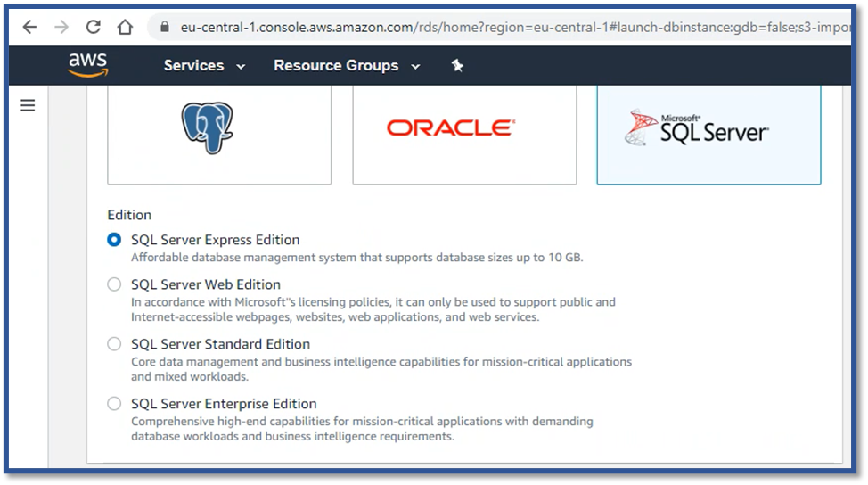This screenshot has width=868, height=485.
Task: Click the browser back arrow
Action: (x=29, y=27)
